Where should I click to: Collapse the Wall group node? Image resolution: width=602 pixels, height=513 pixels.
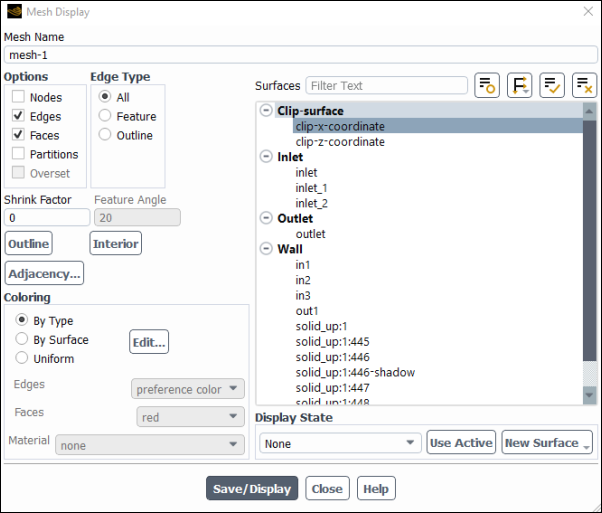coord(266,249)
